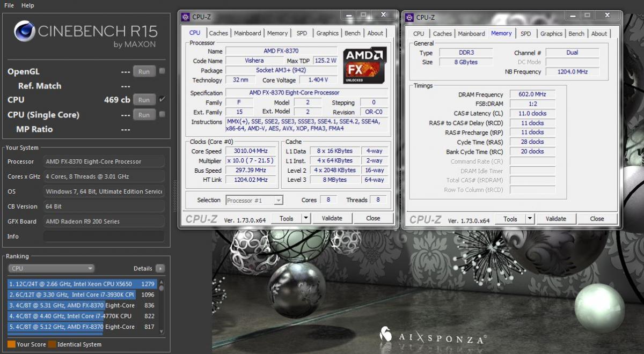Switch to Caches tab in right CPU-Z
The image size is (644, 354).
(x=442, y=34)
